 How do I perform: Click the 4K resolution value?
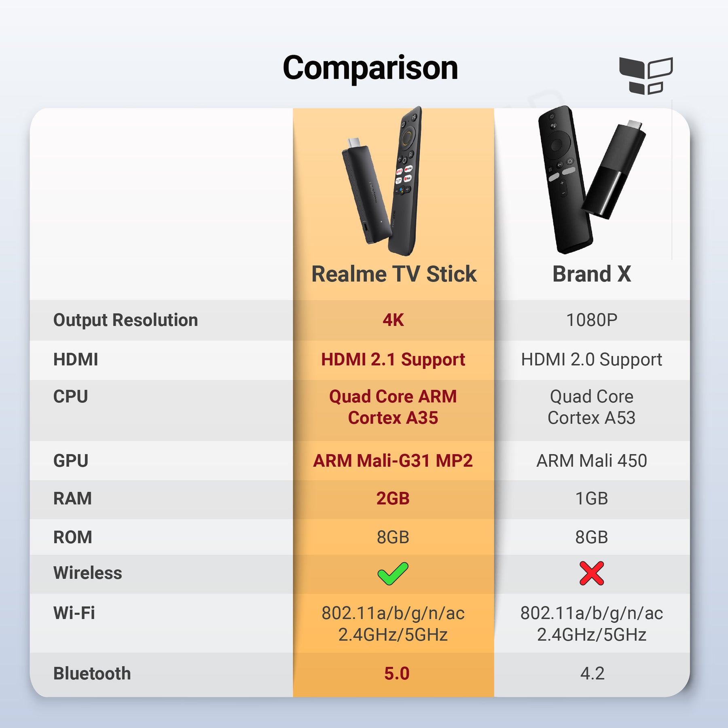393,320
